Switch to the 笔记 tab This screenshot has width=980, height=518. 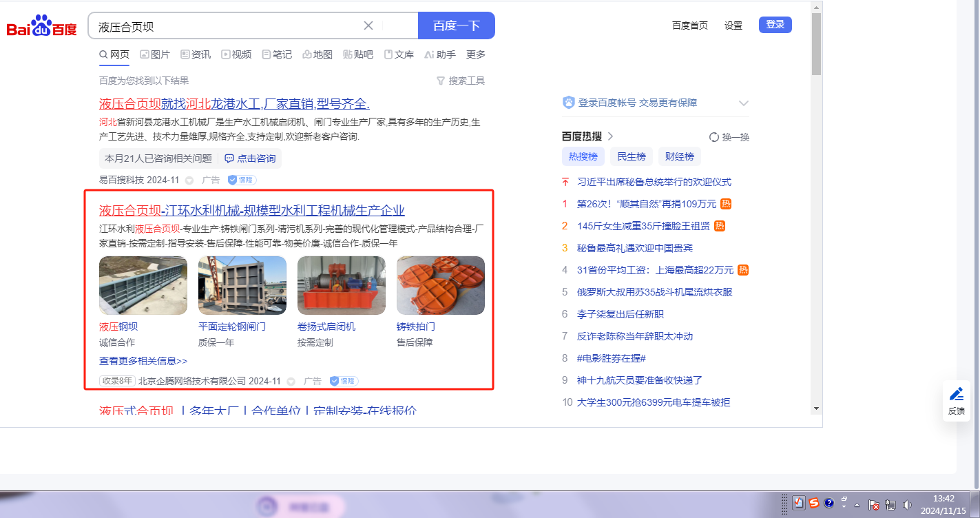click(277, 54)
